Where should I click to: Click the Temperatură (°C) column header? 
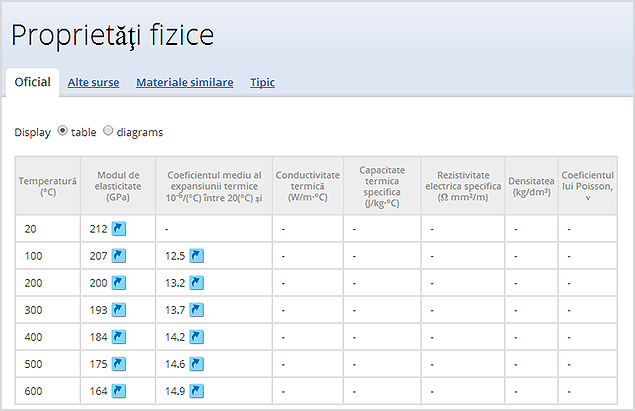point(48,186)
